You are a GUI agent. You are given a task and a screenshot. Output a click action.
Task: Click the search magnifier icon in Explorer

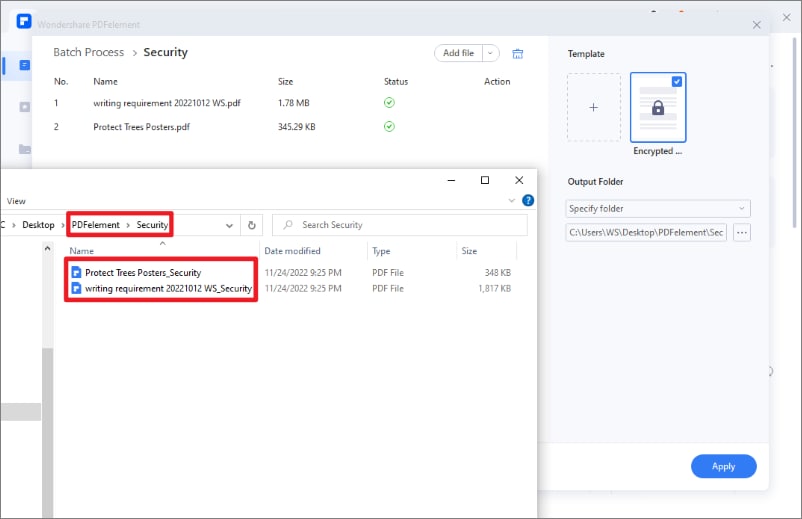(288, 224)
